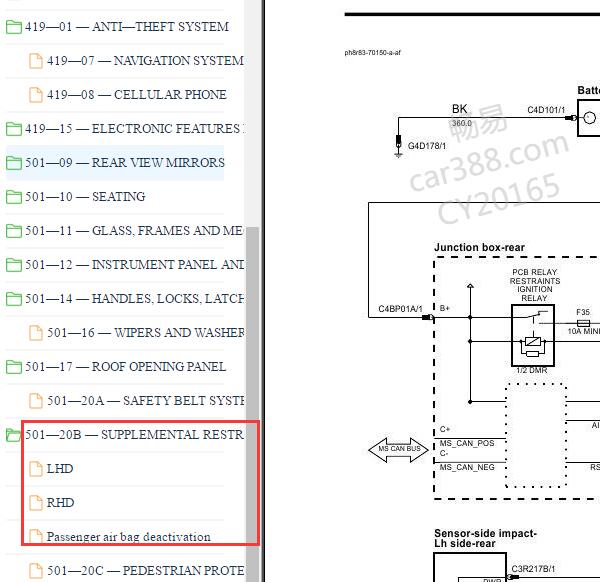Open 419—07 — NAVIGATION SYSTEM page
The width and height of the screenshot is (600, 582).
click(x=145, y=61)
